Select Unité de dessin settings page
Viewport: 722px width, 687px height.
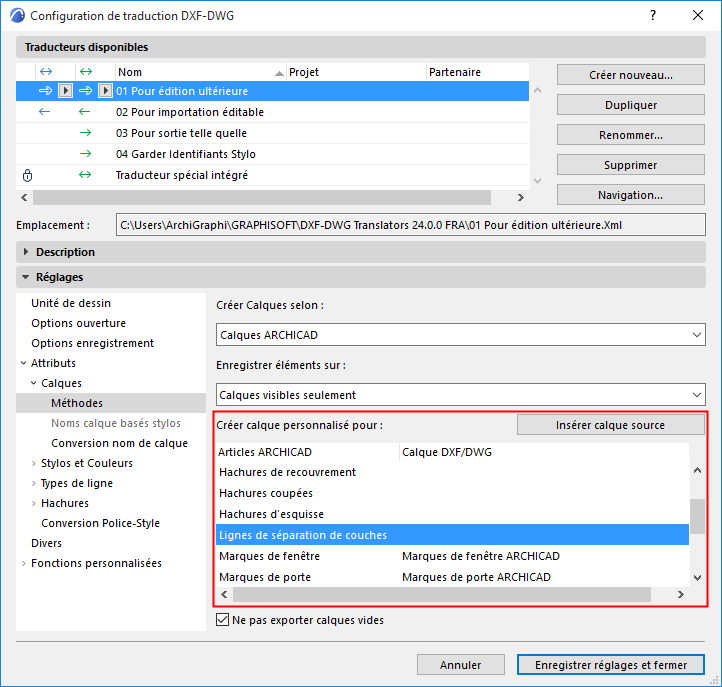click(71, 303)
